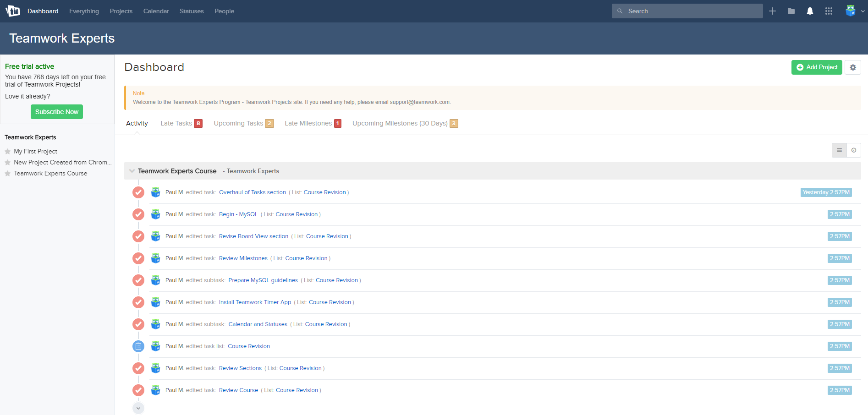Collapse the Teamwork Experts Course activity group
Screen dimensions: 868x415
click(132, 171)
